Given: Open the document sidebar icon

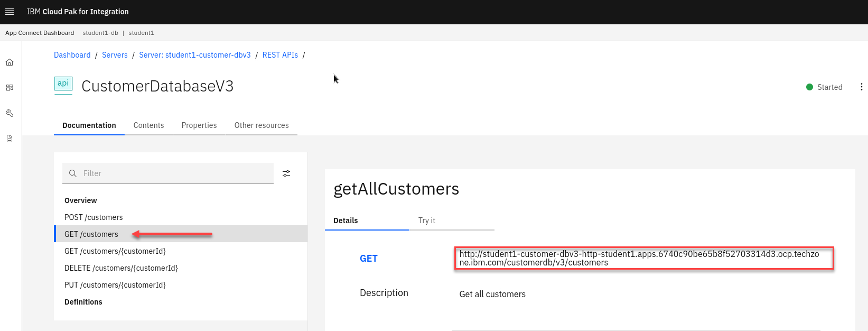Looking at the screenshot, I should (x=10, y=139).
